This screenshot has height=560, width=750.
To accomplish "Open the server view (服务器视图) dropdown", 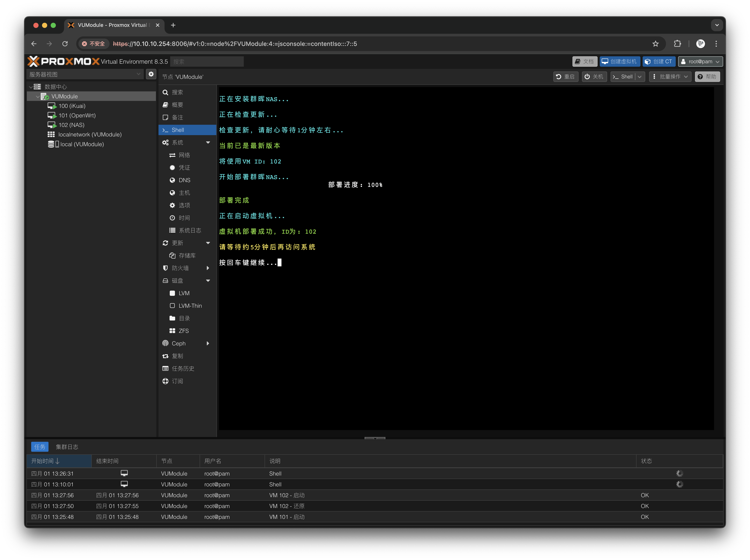I will tap(85, 74).
